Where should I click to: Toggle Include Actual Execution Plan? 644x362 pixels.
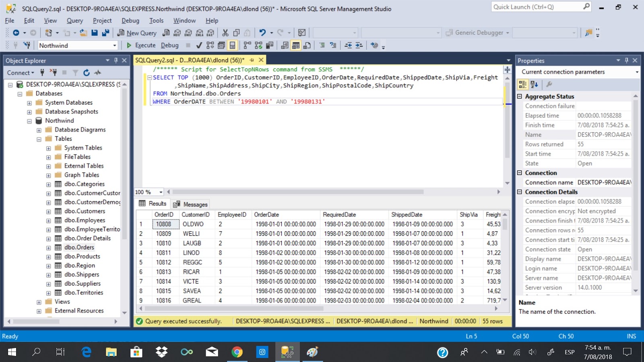coord(247,45)
